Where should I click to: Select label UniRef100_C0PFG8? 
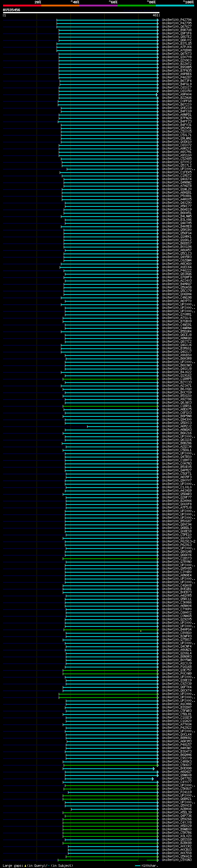tap(177, 101)
